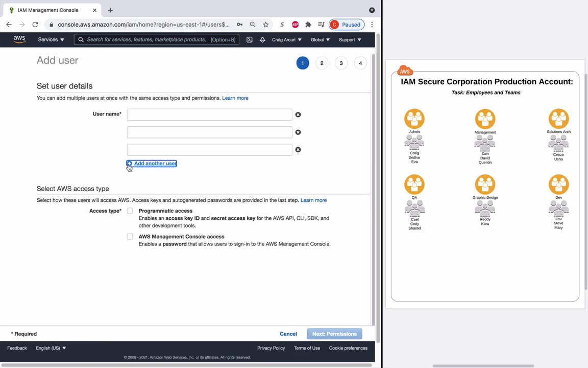
Task: Open the Support dropdown
Action: [x=350, y=39]
